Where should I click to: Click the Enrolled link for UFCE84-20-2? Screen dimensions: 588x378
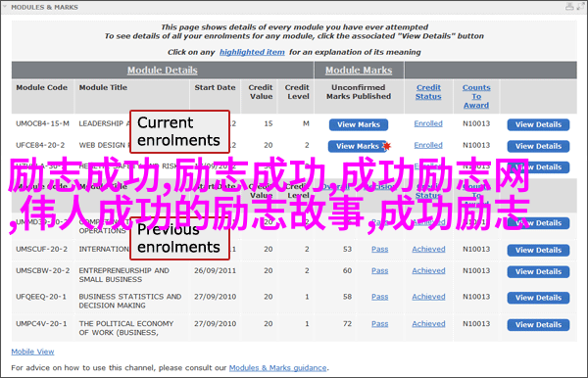coord(428,145)
